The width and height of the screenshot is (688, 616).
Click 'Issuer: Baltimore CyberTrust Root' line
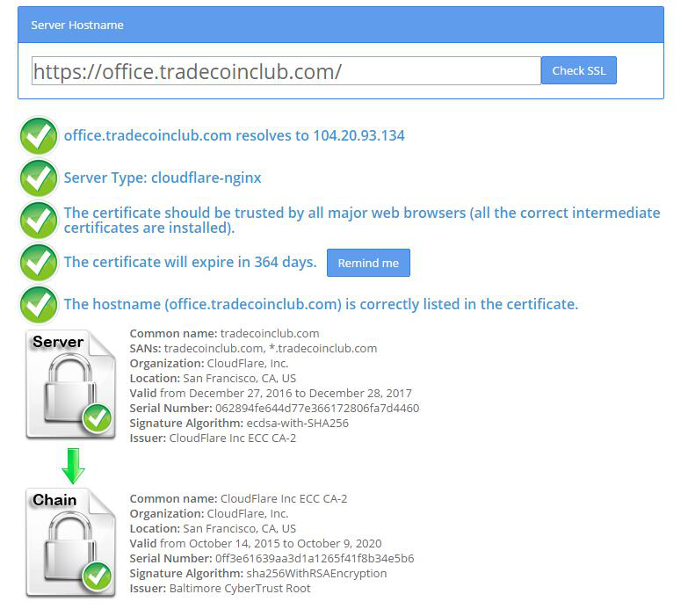click(220, 588)
